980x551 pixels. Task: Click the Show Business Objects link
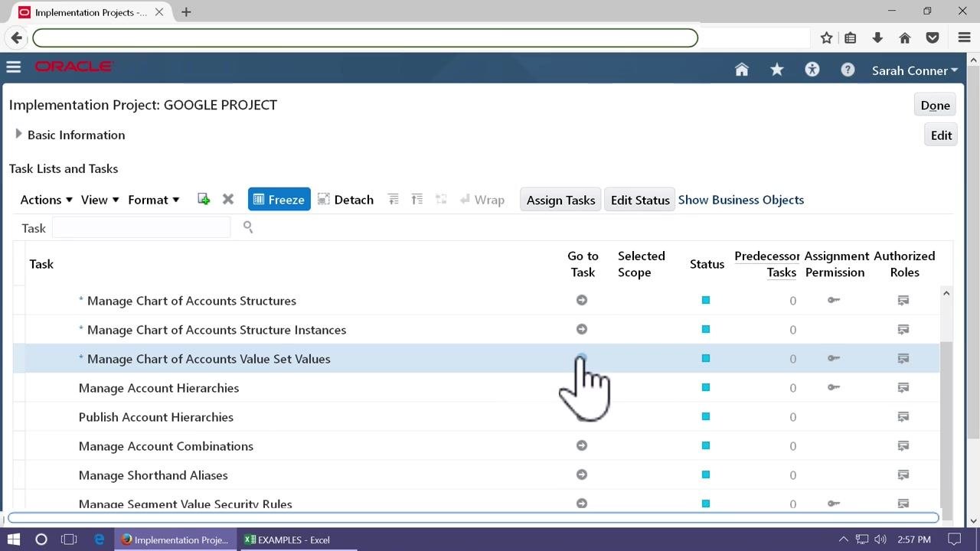tap(740, 199)
